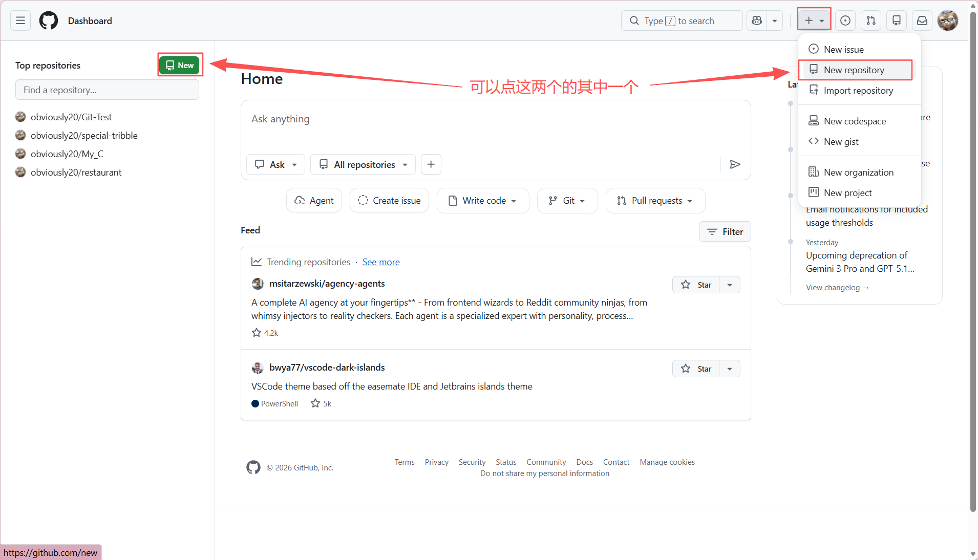This screenshot has height=560, width=978.
Task: Focus the Type / to search box
Action: (682, 20)
